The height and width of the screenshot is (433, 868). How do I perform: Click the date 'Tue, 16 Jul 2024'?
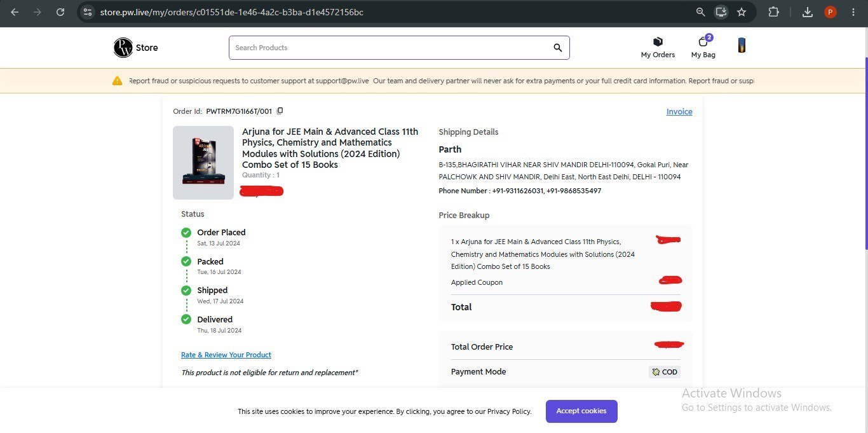219,272
